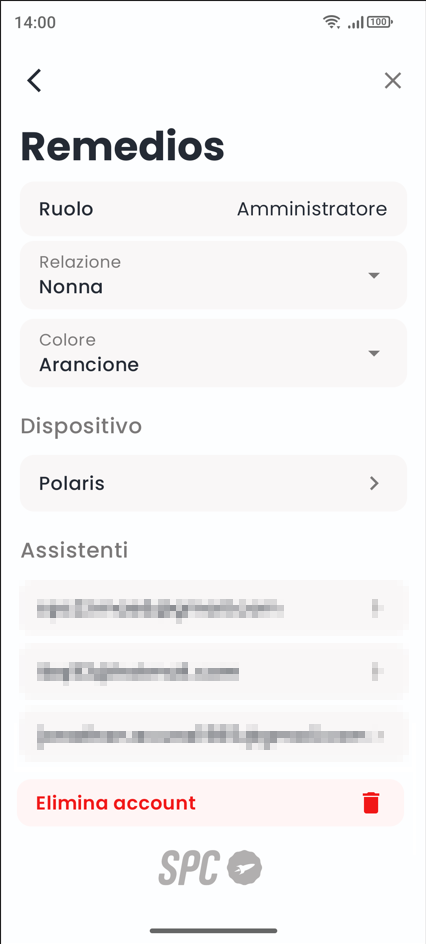
Task: Tap the rocket badge icon
Action: point(244,867)
